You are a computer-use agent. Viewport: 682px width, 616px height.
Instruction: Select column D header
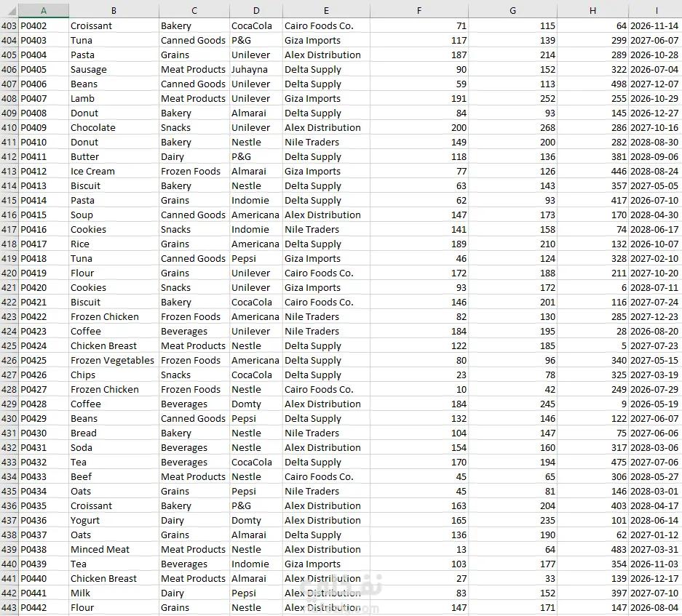pos(256,10)
